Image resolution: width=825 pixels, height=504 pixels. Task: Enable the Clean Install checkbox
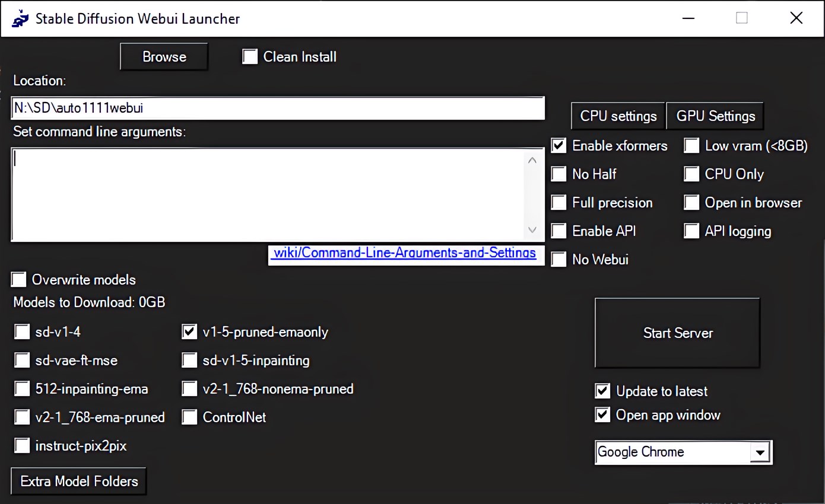tap(250, 57)
